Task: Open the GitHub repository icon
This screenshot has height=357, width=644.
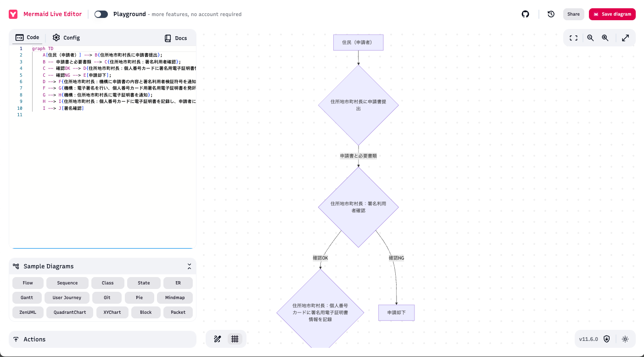Action: click(x=526, y=14)
